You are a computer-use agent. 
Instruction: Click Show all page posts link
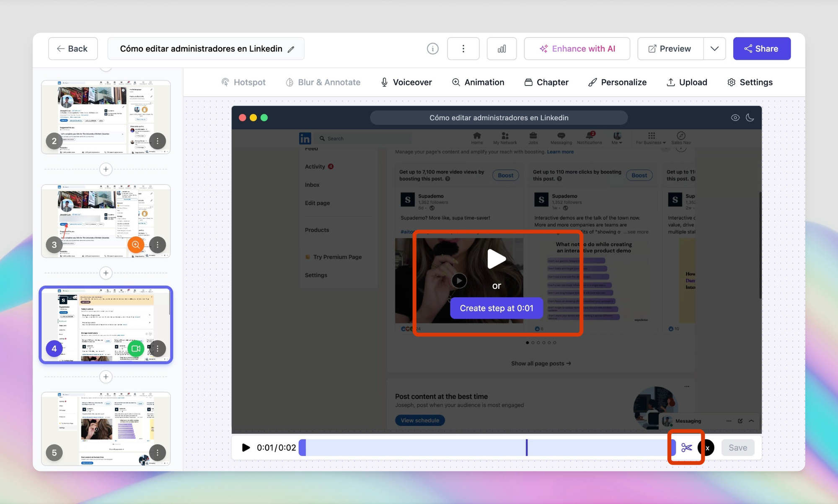541,363
